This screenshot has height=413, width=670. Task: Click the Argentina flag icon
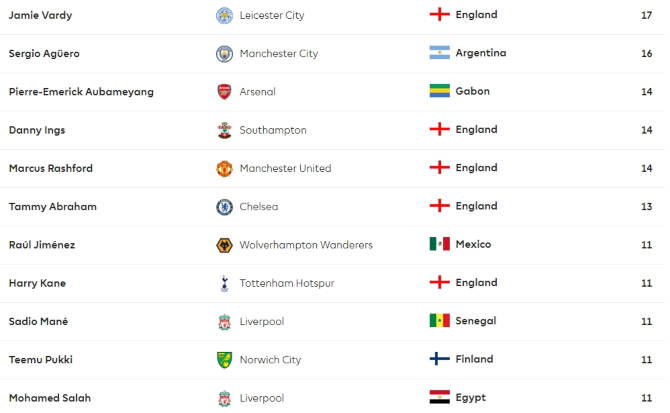440,53
